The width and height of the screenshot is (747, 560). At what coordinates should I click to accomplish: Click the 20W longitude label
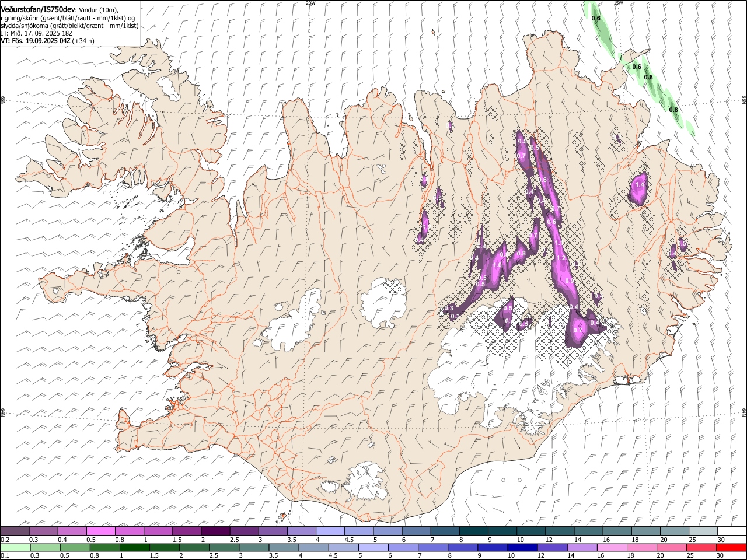(x=310, y=3)
